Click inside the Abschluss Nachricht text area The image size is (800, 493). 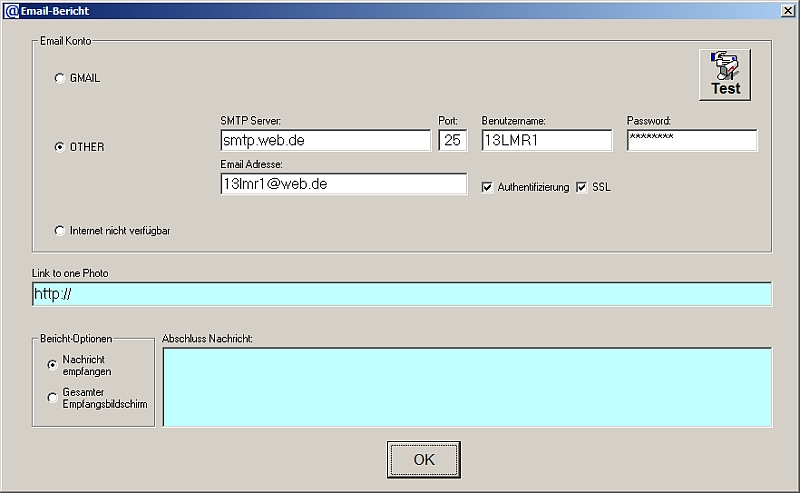click(x=467, y=387)
